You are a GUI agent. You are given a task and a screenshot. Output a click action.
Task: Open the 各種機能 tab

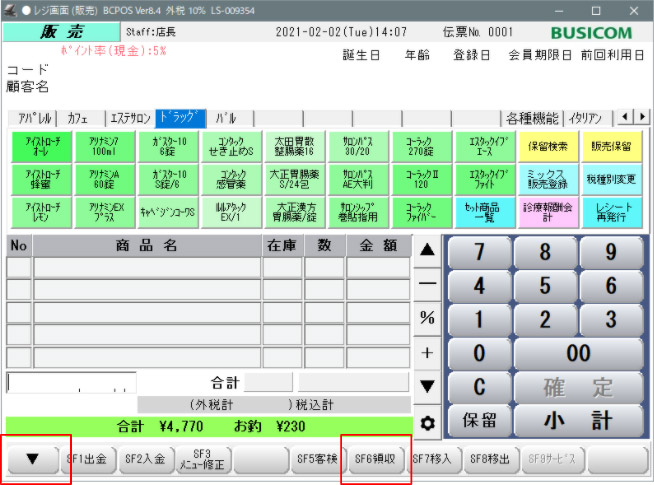532,118
